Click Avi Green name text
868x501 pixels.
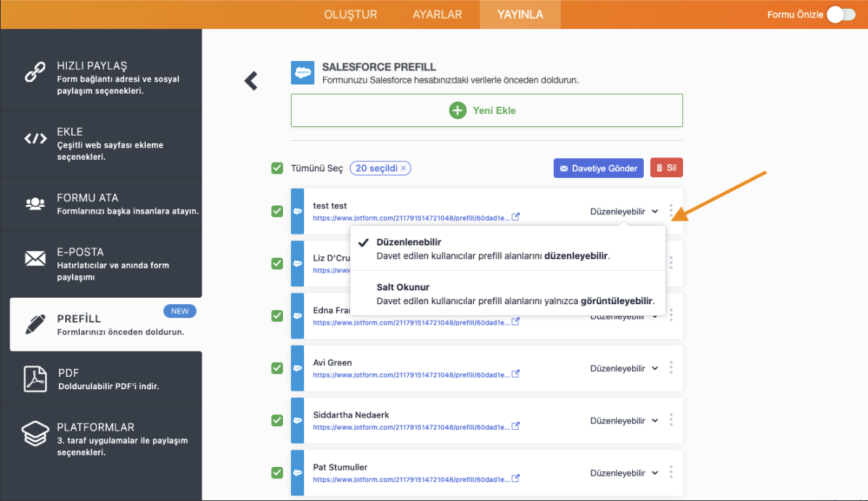(332, 362)
